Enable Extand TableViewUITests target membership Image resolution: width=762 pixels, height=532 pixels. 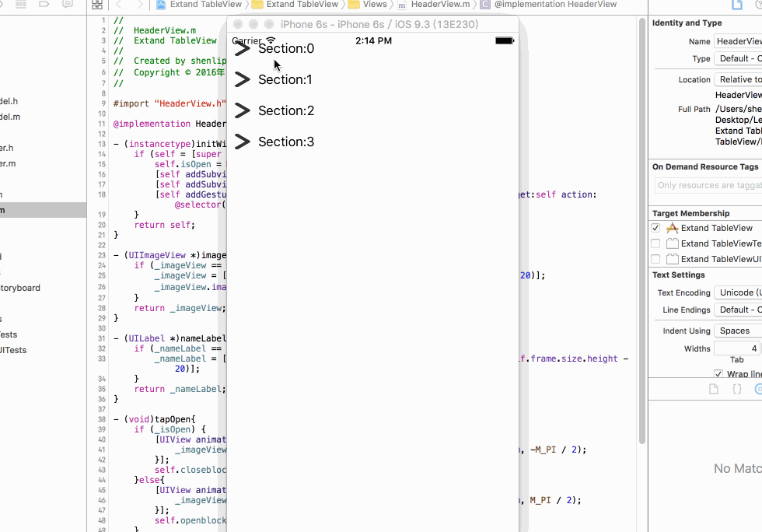pos(654,258)
